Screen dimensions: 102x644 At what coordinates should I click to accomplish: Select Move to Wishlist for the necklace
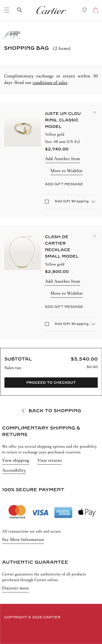66,293
